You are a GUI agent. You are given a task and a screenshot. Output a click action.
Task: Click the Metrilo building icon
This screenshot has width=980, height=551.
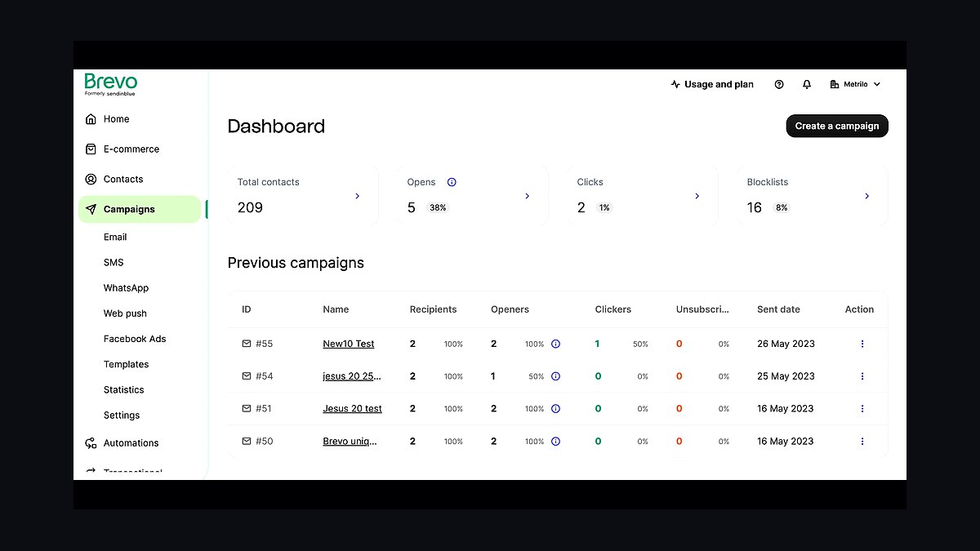tap(835, 84)
